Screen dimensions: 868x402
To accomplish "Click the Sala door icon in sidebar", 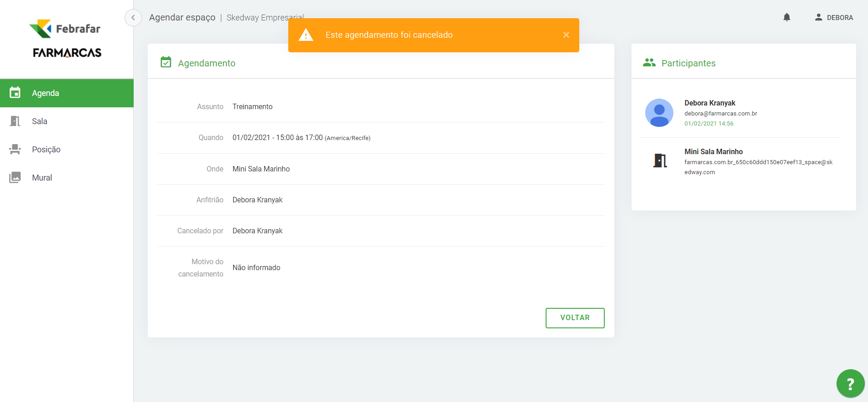I will pyautogui.click(x=15, y=121).
